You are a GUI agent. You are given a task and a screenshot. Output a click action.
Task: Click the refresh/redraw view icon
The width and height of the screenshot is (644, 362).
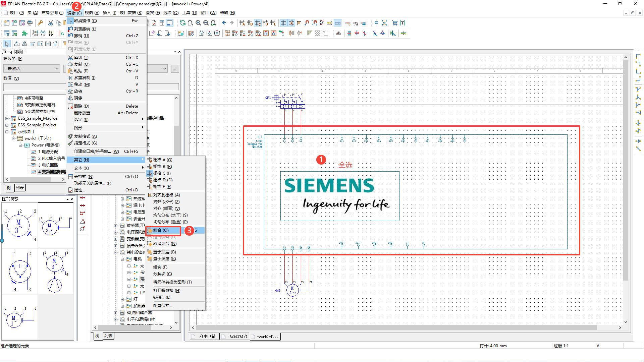[182, 23]
